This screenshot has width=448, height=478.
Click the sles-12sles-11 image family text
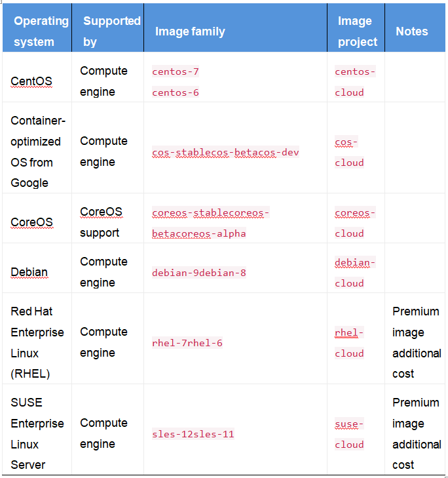tap(193, 434)
